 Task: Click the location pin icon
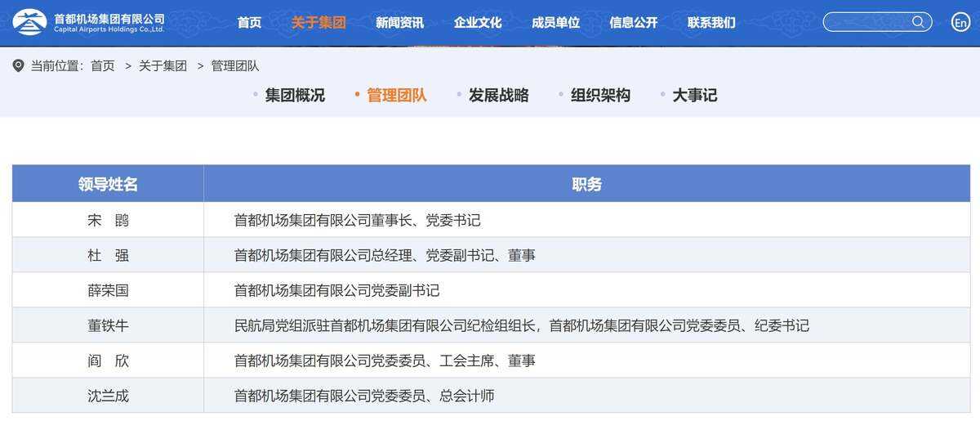18,65
